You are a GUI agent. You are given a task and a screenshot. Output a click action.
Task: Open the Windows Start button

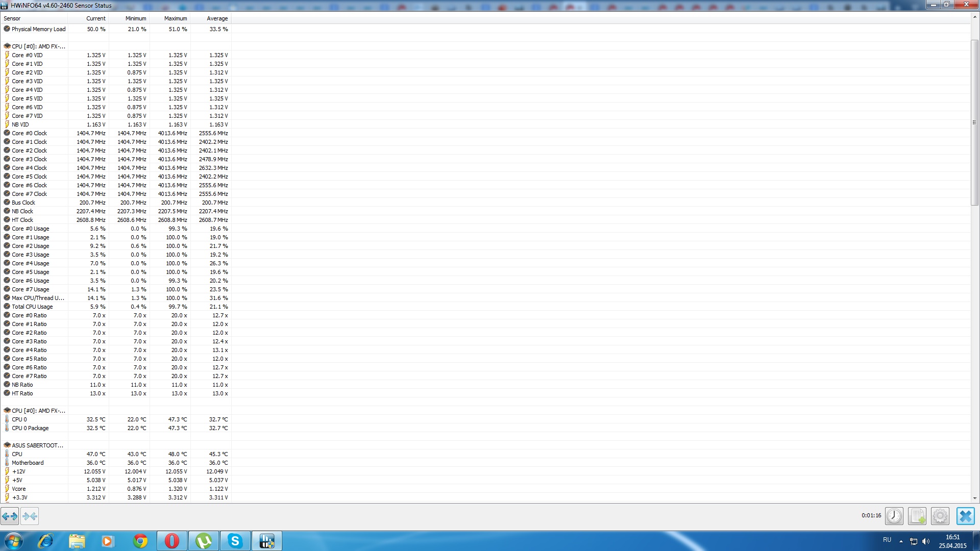click(13, 541)
